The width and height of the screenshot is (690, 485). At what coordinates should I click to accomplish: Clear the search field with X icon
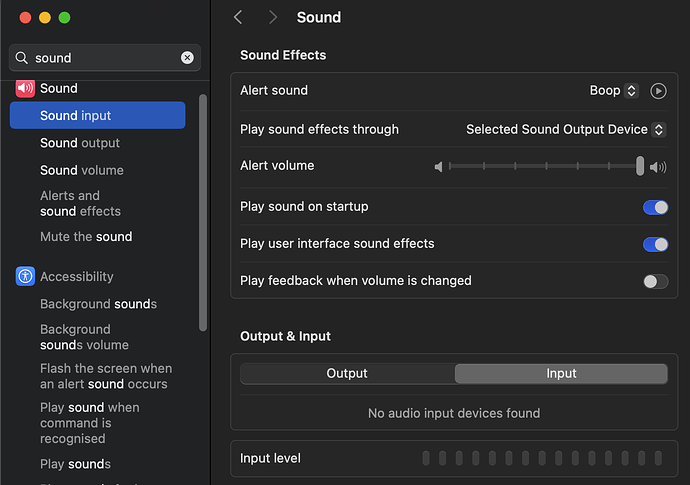(187, 58)
